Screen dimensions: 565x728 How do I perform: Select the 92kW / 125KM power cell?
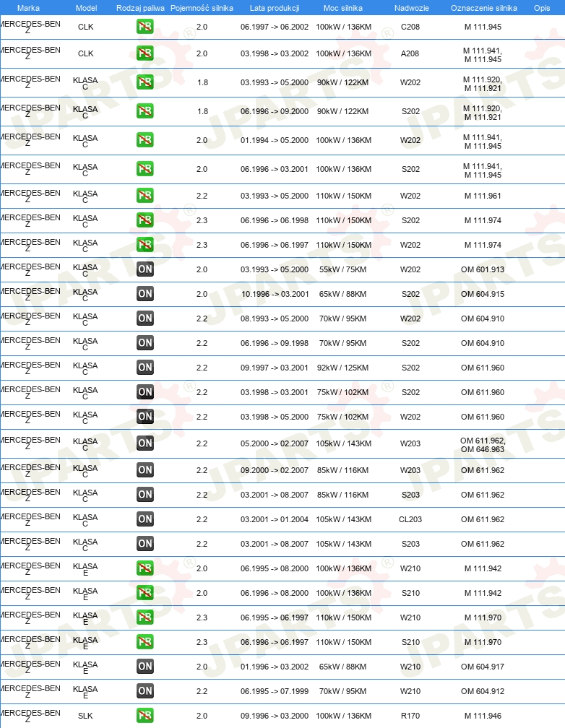(343, 368)
